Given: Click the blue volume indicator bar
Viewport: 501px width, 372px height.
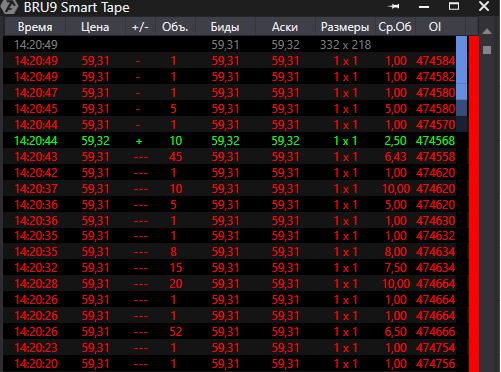Looking at the screenshot, I should click(461, 68).
